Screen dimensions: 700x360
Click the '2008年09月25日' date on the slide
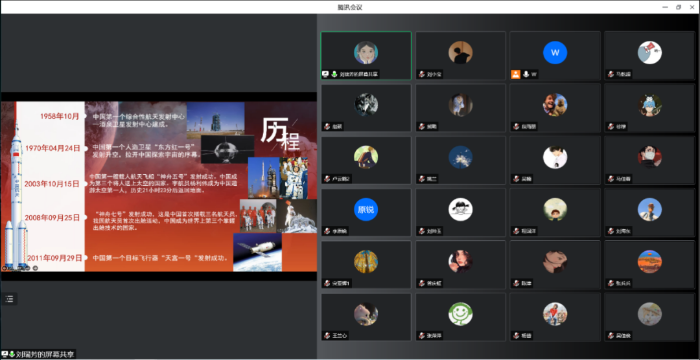tap(52, 218)
